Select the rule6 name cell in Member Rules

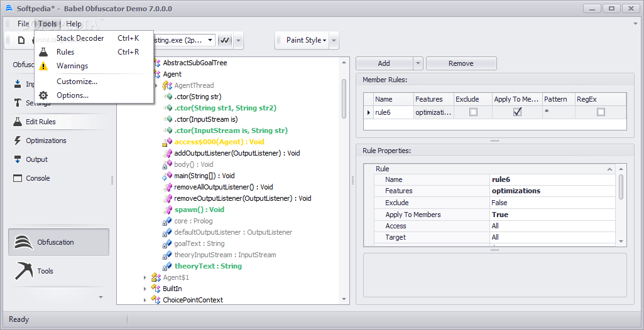coord(393,112)
